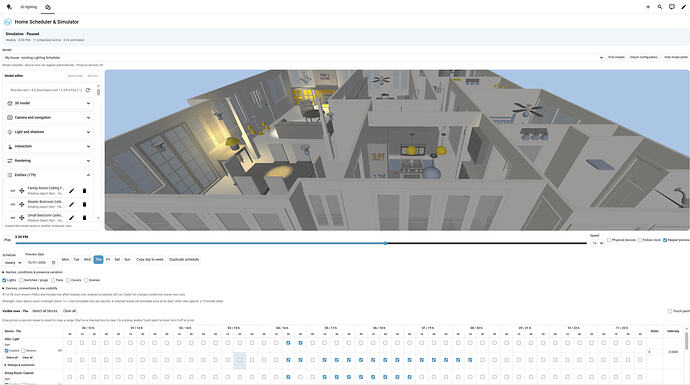This screenshot has height=385, width=690.
Task: Click the star icon in the top bar
Action: pos(648,7)
